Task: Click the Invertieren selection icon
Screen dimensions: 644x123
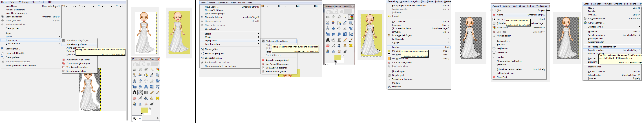Action: tap(494, 19)
